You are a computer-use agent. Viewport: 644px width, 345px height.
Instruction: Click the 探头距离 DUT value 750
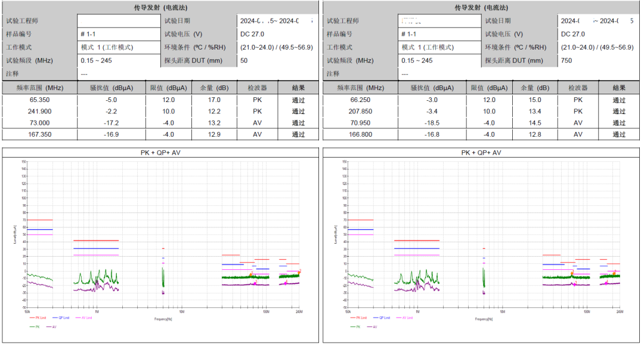(566, 60)
